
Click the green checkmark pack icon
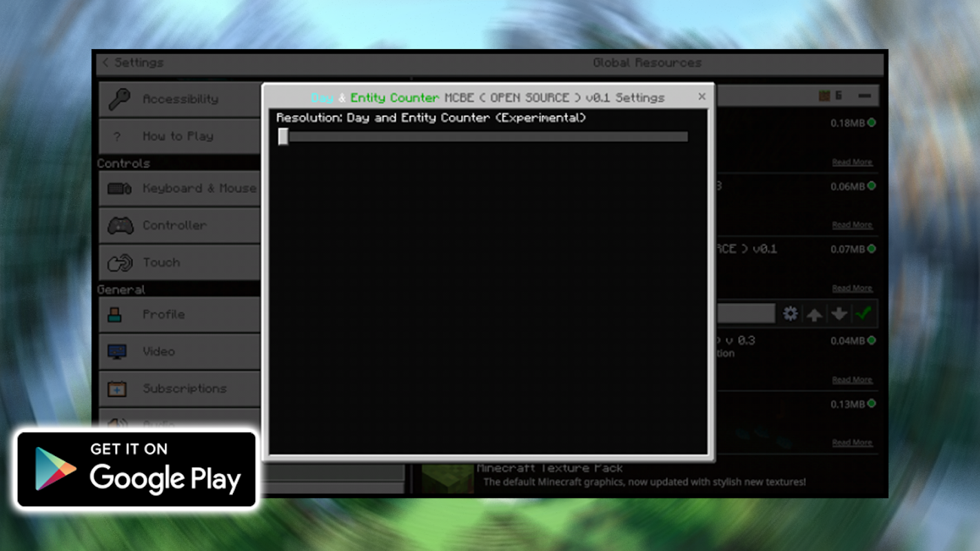[863, 314]
